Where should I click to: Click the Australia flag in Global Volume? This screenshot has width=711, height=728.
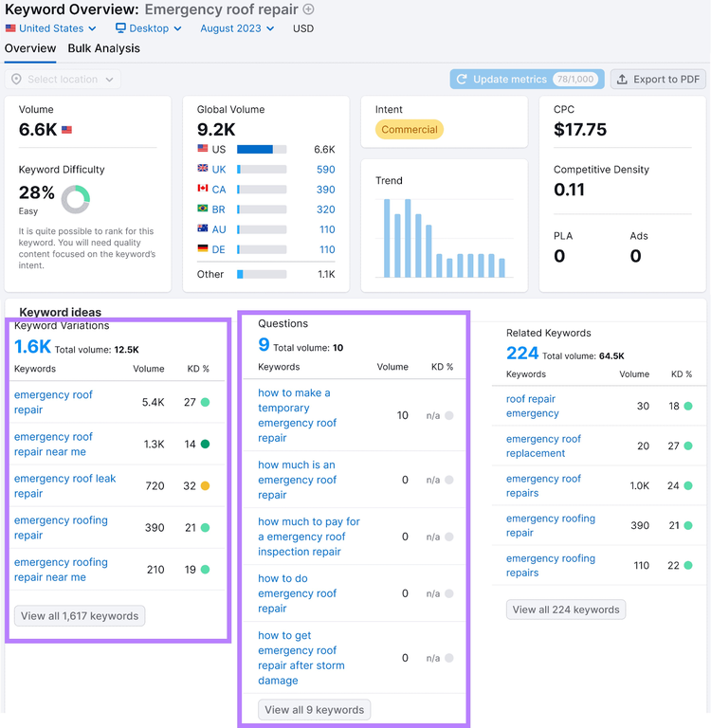[x=203, y=227]
